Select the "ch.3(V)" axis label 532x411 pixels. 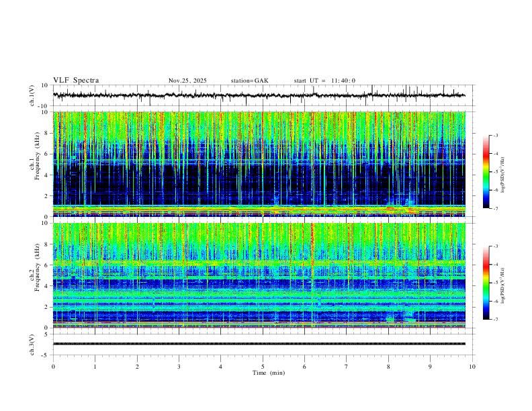pyautogui.click(x=32, y=345)
